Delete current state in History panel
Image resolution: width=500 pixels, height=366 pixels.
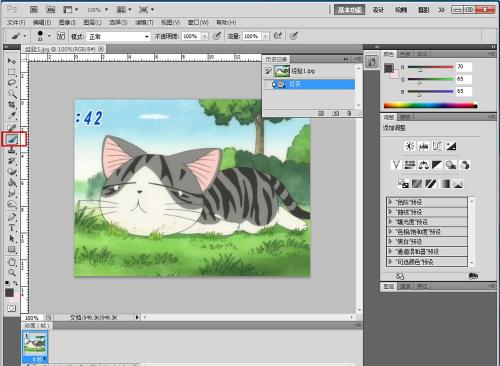[349, 113]
